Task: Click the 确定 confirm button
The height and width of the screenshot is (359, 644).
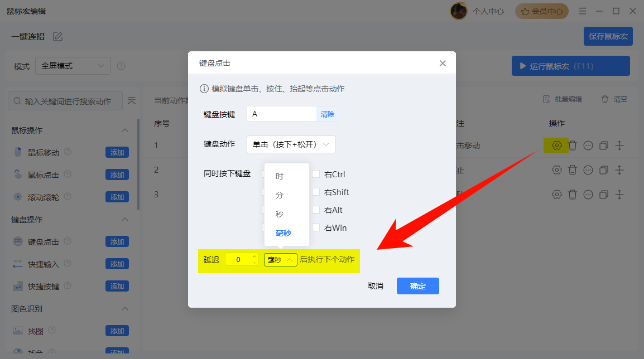Action: (x=417, y=286)
